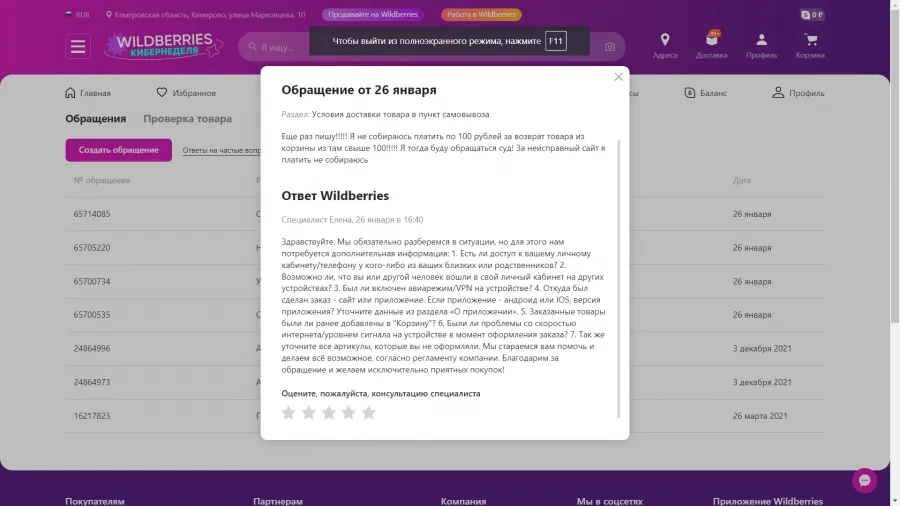Image resolution: width=900 pixels, height=506 pixels.
Task: Open Компания footer section
Action: coord(463,501)
